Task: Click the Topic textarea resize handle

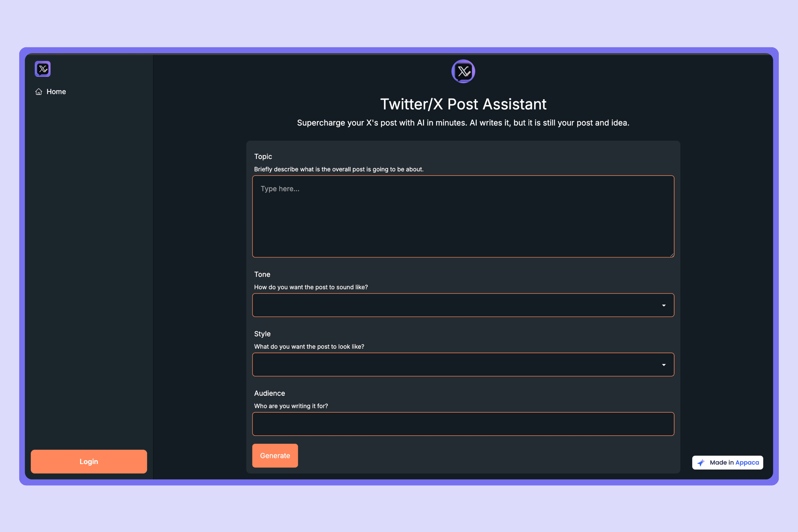Action: 672,255
